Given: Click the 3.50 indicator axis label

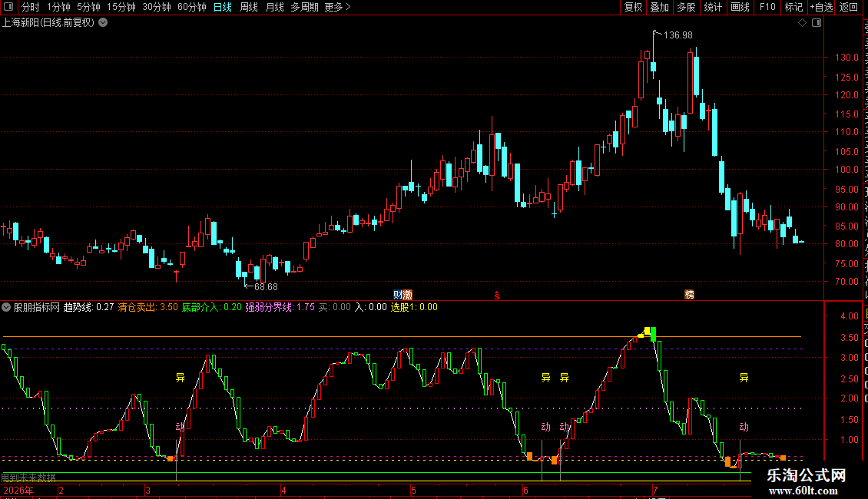Looking at the screenshot, I should 849,338.
